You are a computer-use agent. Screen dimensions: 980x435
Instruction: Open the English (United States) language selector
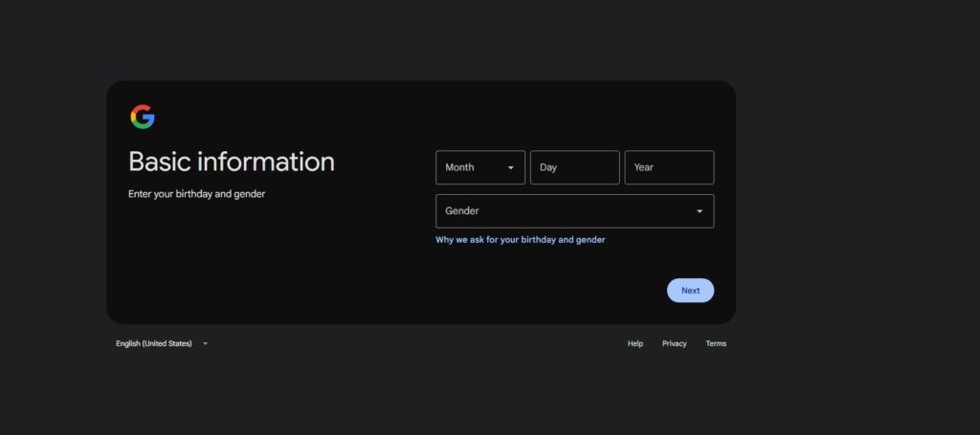pos(161,343)
